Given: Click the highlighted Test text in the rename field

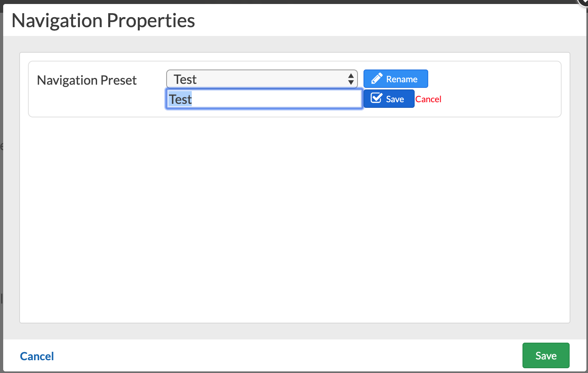Looking at the screenshot, I should pyautogui.click(x=180, y=99).
